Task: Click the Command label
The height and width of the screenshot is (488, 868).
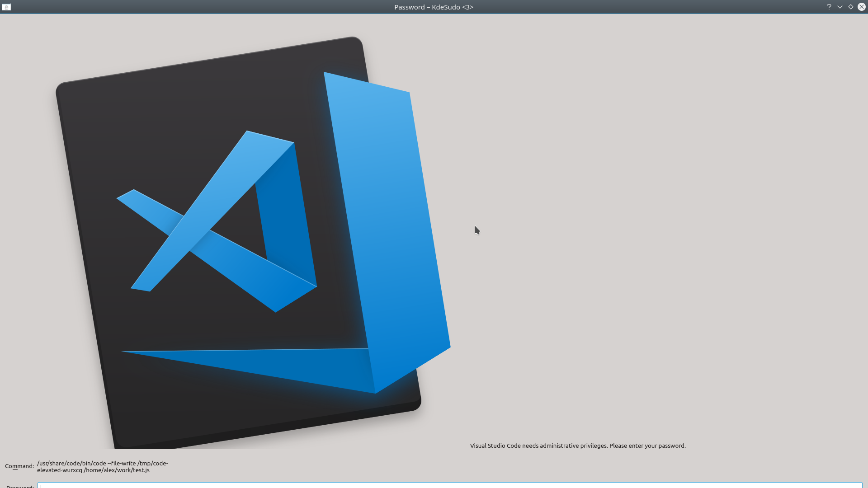Action: 19,466
